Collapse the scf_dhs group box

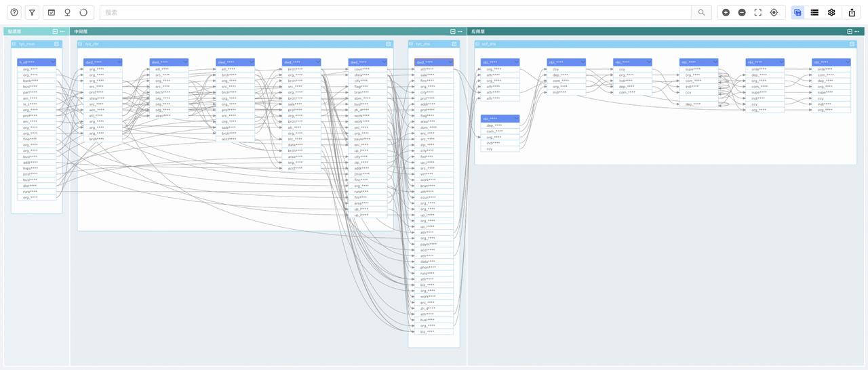852,43
